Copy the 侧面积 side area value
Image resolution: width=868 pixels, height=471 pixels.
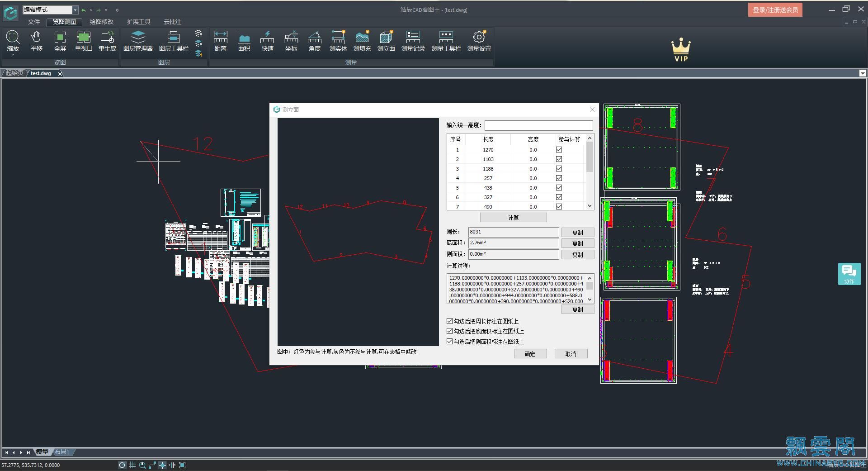point(577,254)
